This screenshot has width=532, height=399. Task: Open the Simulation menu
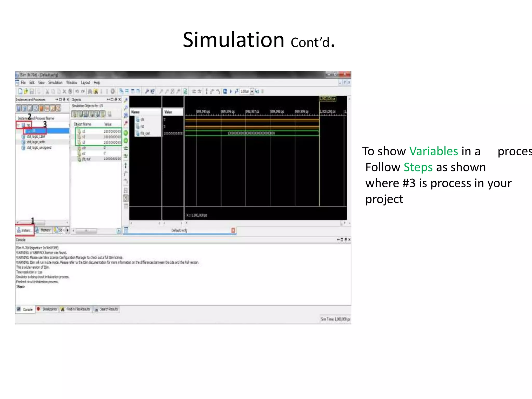tap(55, 83)
